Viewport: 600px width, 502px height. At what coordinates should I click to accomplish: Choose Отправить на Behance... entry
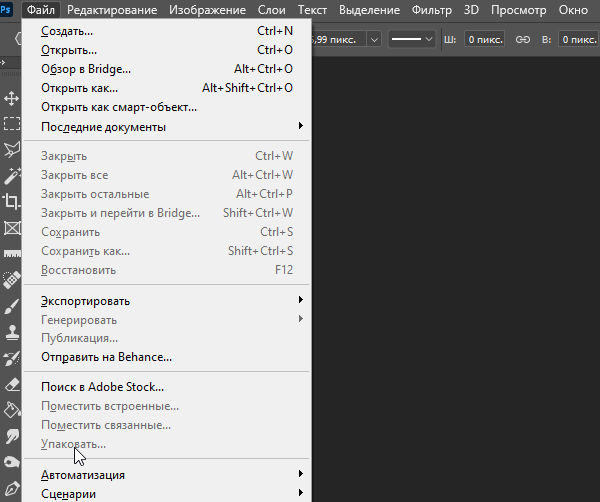(167, 357)
